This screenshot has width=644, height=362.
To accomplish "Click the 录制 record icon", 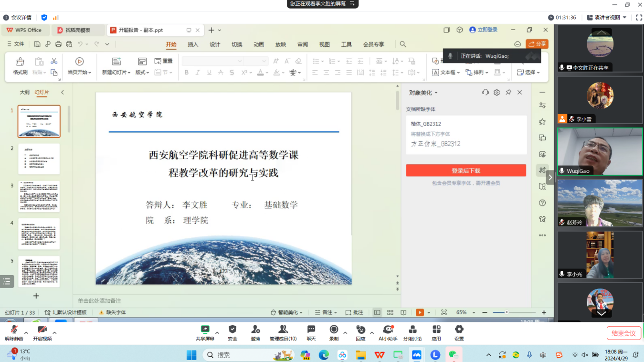I will pyautogui.click(x=334, y=330).
